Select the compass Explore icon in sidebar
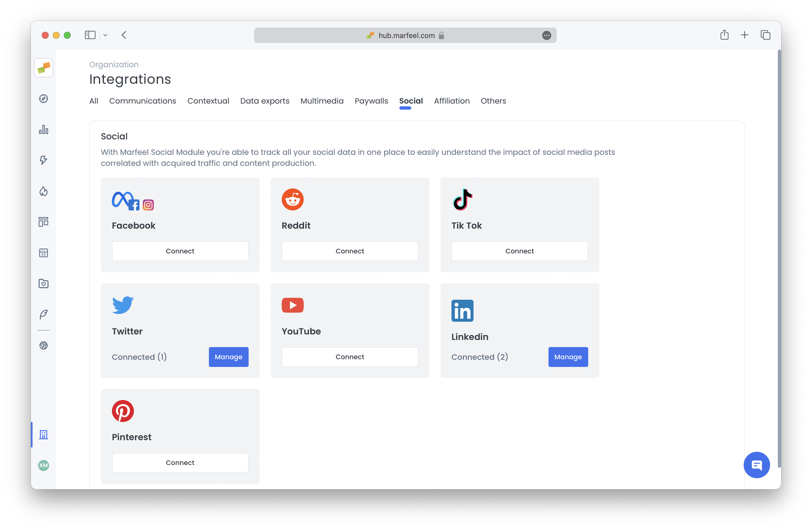812x530 pixels. (43, 99)
